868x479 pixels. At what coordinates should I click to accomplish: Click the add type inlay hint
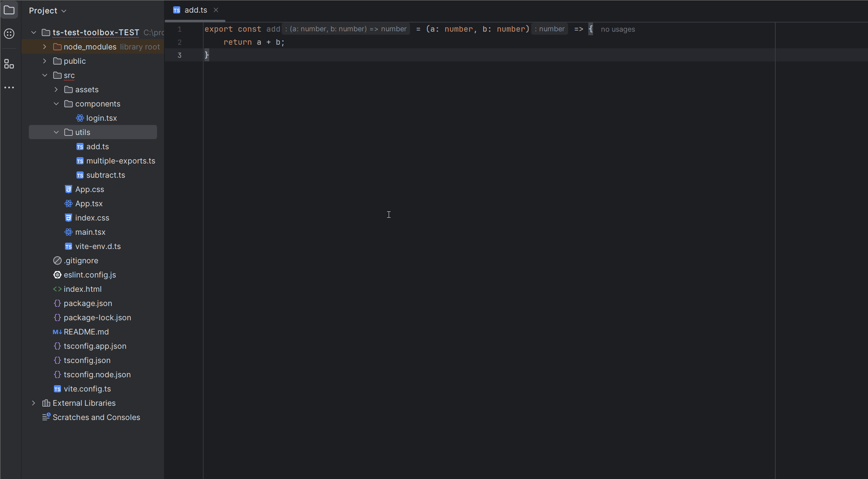click(346, 29)
